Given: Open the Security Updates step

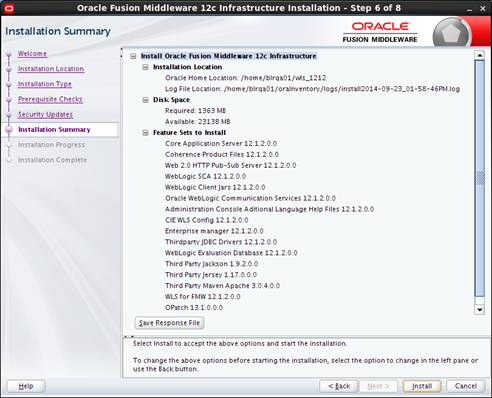Looking at the screenshot, I should tap(45, 114).
